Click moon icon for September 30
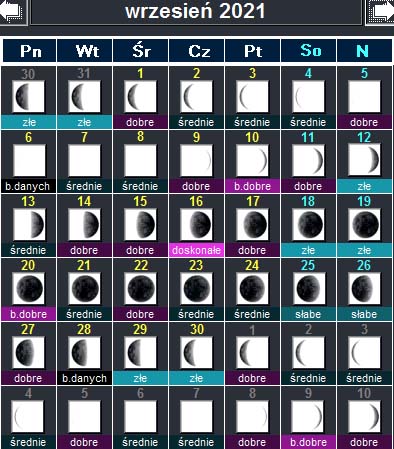The width and height of the screenshot is (394, 449). coord(196,353)
